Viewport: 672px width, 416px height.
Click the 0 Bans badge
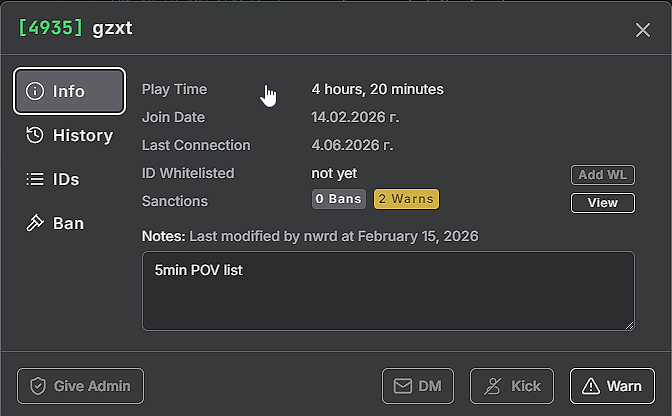[339, 199]
